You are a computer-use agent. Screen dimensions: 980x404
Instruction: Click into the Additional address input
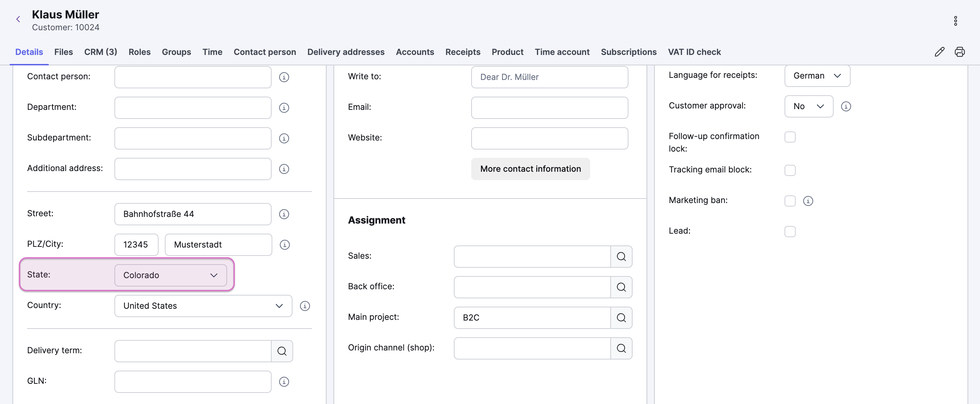(x=193, y=169)
